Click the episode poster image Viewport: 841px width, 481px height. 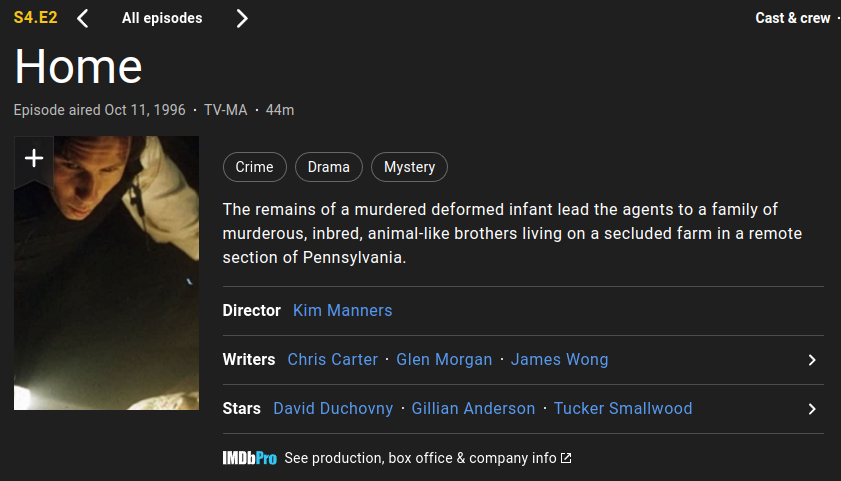(106, 290)
